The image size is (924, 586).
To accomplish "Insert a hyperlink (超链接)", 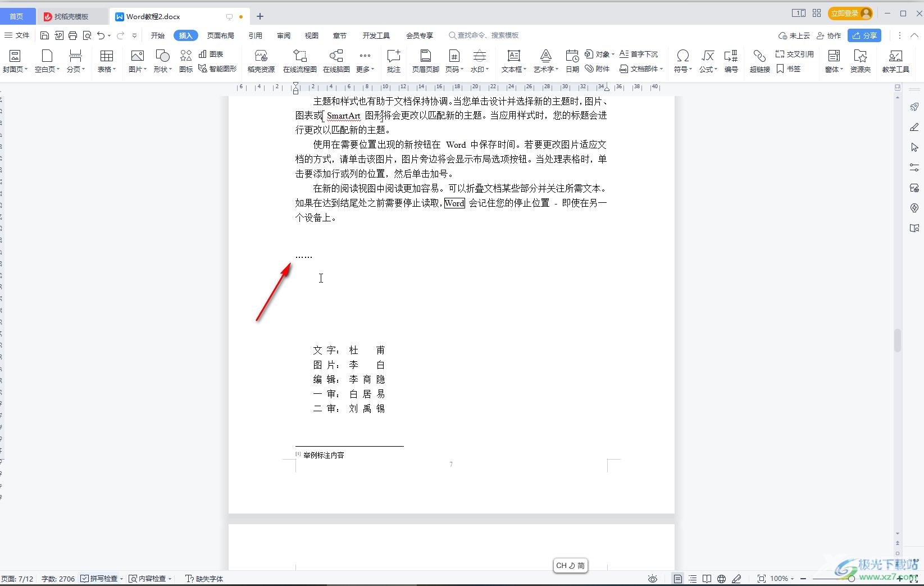I will [x=760, y=61].
